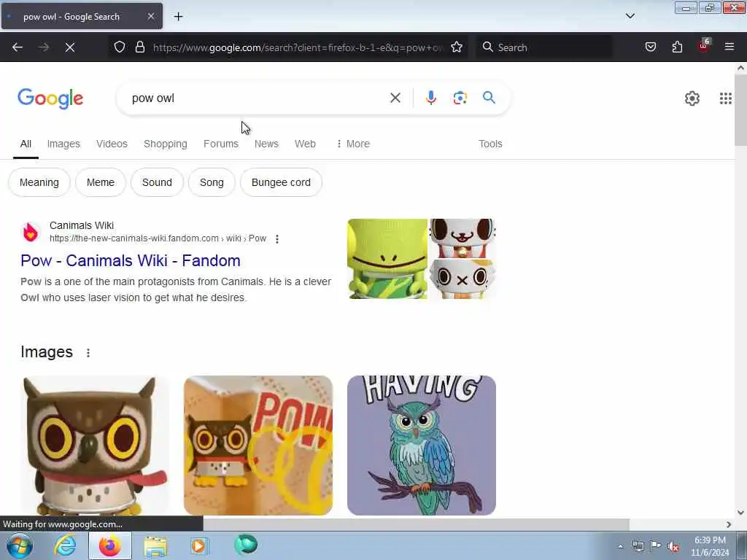The image size is (747, 560).
Task: Click the vertical page scrollbar thumb
Action: coord(740,111)
